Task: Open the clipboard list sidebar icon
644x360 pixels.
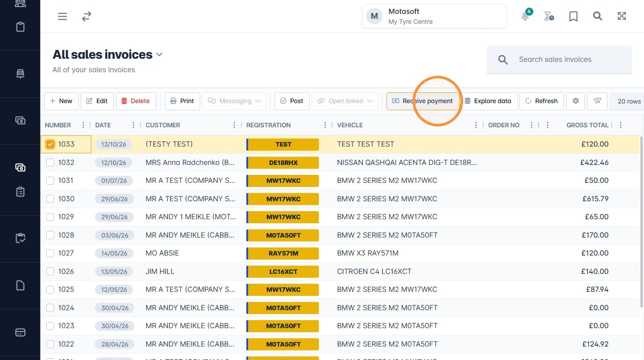Action: click(20, 191)
